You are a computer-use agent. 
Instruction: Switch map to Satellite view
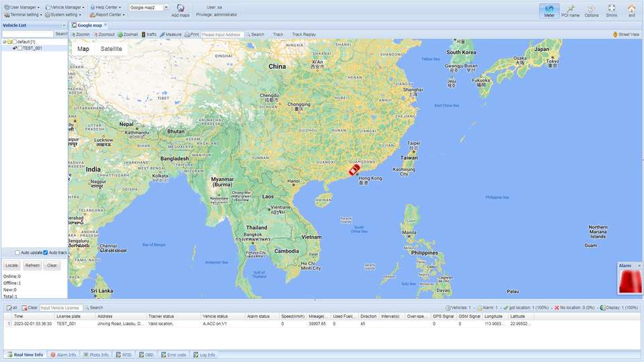click(x=111, y=49)
